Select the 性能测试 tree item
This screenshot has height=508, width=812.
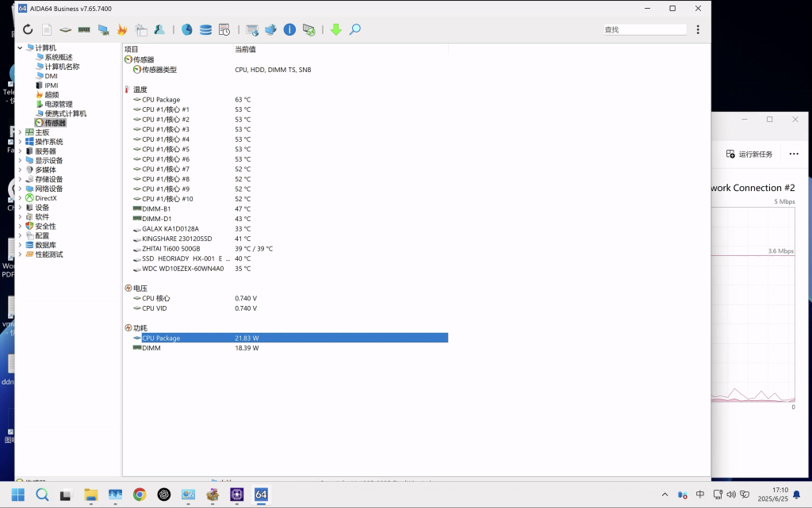pos(48,254)
